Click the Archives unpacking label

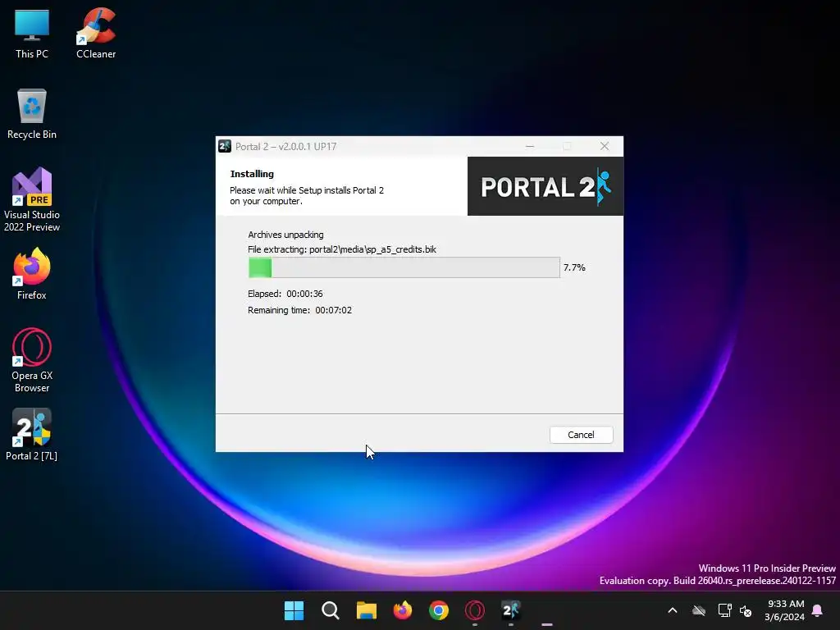[x=285, y=235]
